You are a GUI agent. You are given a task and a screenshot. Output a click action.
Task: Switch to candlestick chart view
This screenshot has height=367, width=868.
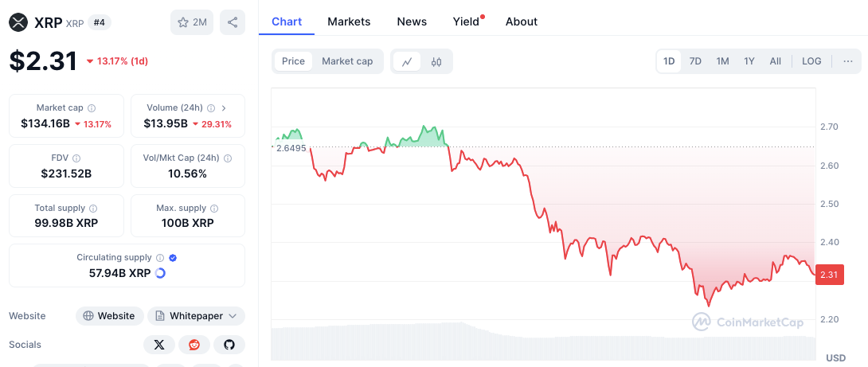click(x=436, y=61)
